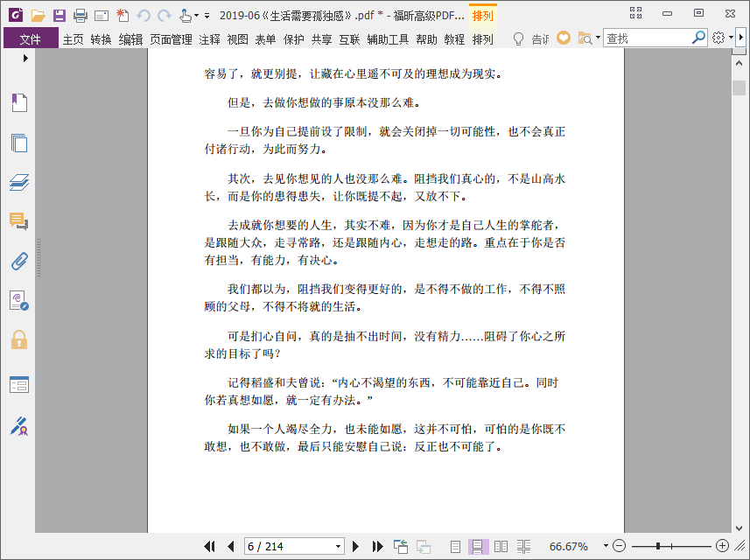Zoom in with plus button
The height and width of the screenshot is (560, 750).
point(722,546)
